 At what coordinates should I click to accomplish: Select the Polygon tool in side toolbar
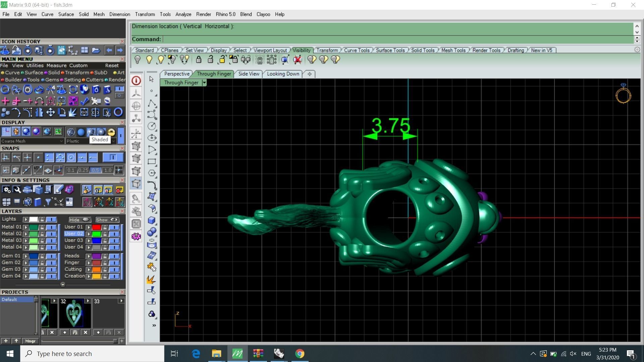[152, 173]
